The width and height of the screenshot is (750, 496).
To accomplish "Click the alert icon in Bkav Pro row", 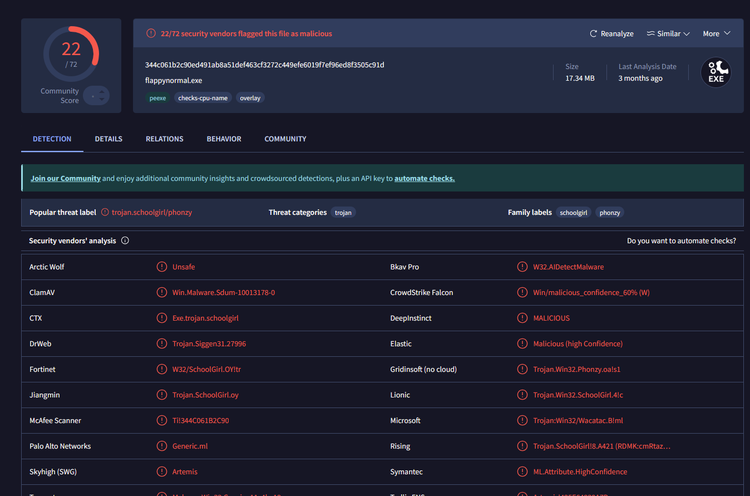I will 522,267.
